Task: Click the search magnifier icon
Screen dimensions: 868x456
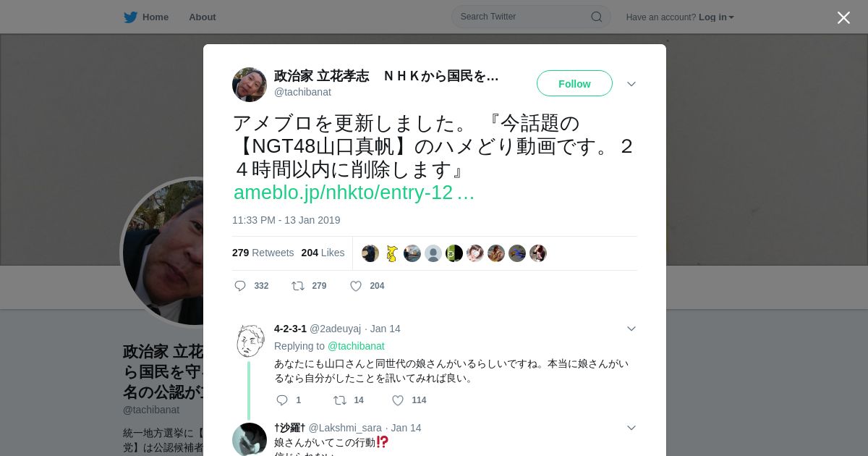Action: (597, 17)
